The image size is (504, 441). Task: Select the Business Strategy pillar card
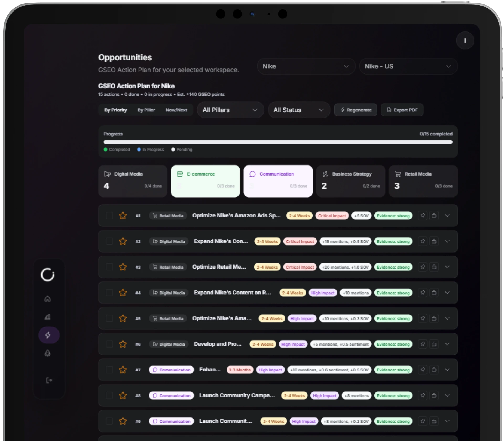tap(351, 181)
